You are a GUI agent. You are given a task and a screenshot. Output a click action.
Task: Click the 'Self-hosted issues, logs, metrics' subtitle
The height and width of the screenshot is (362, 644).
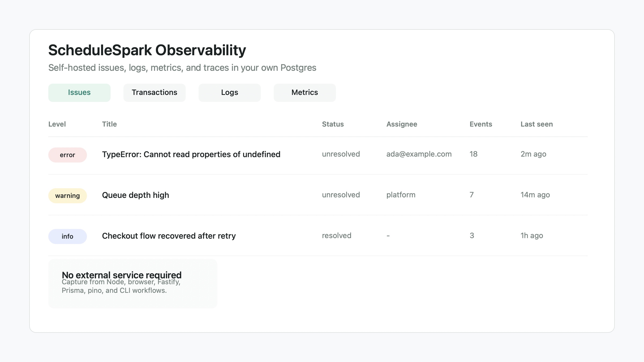182,68
